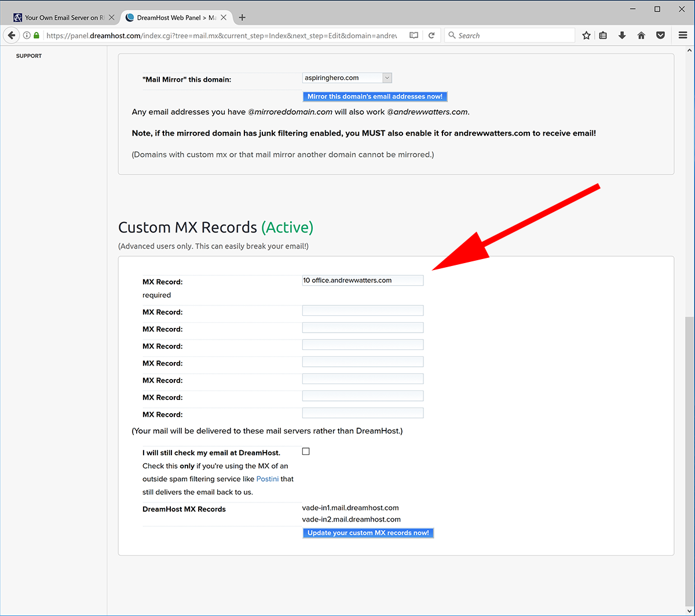
Task: Toggle Reader View icon in the address bar
Action: [414, 35]
